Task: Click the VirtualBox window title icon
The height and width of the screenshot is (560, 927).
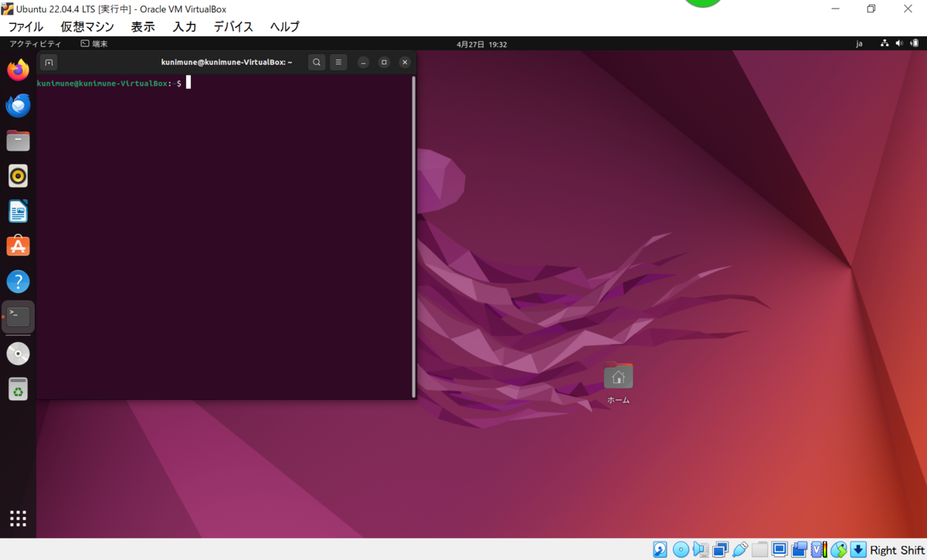Action: (7, 8)
